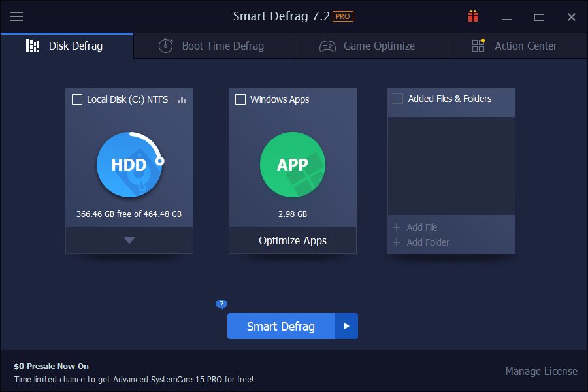Expand the Local Disk options down arrow
This screenshot has height=392, width=588.
129,240
